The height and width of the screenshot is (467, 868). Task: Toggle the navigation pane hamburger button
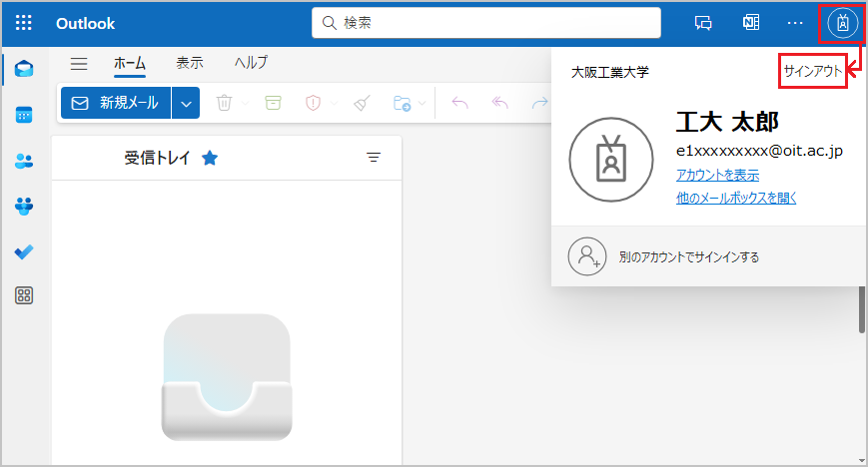(79, 63)
